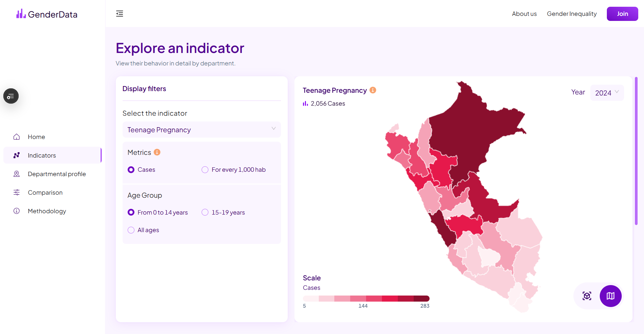Viewport: 644px width, 334px height.
Task: Click the scale minimum value 5
Action: (x=304, y=306)
